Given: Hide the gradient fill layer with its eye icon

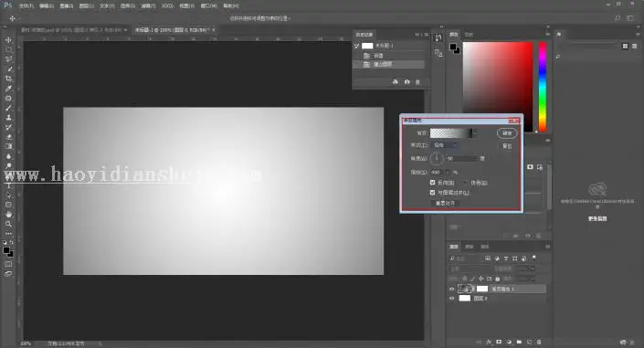Looking at the screenshot, I should [x=452, y=289].
